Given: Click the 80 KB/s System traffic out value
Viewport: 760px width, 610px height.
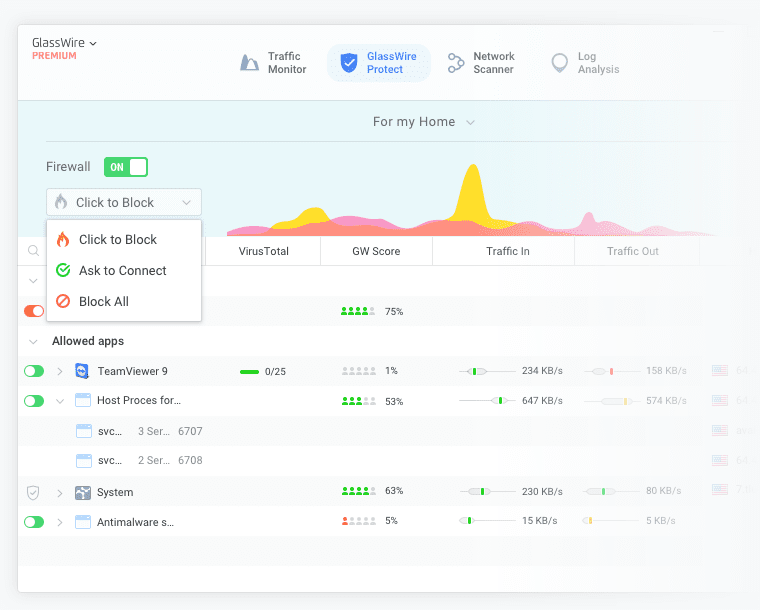Looking at the screenshot, I should 664,491.
